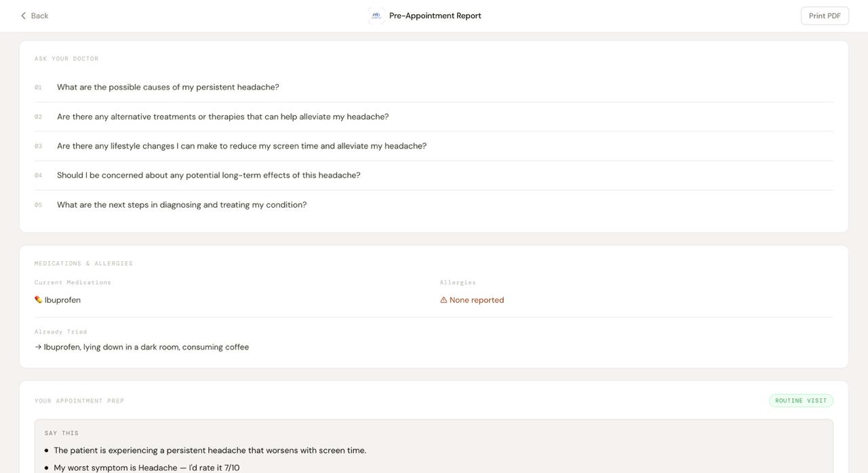Click the warning triangle icon beside None reported

pos(443,300)
